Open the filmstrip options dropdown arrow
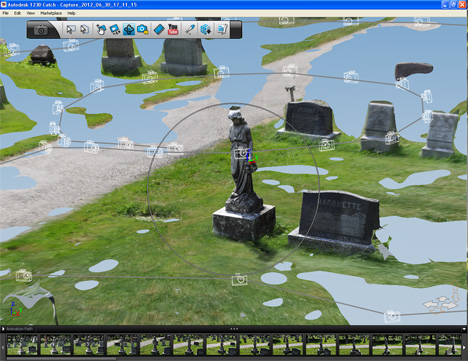 (464, 329)
